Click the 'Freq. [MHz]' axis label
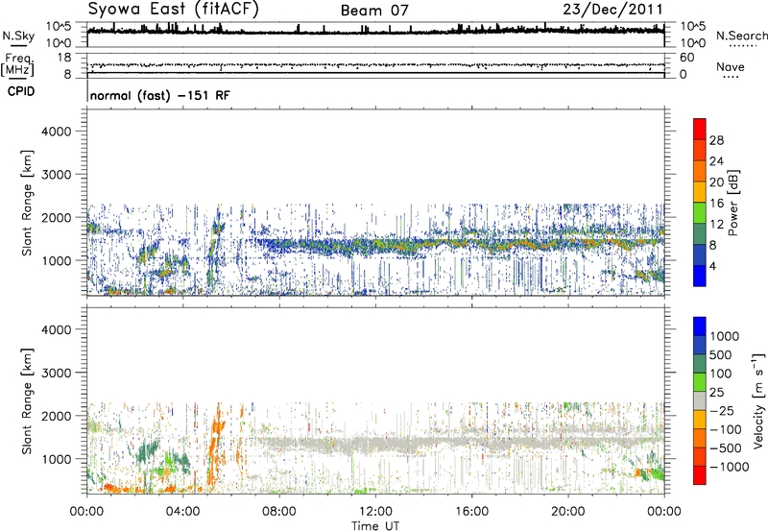Viewport: 768px width, 532px height. point(17,64)
